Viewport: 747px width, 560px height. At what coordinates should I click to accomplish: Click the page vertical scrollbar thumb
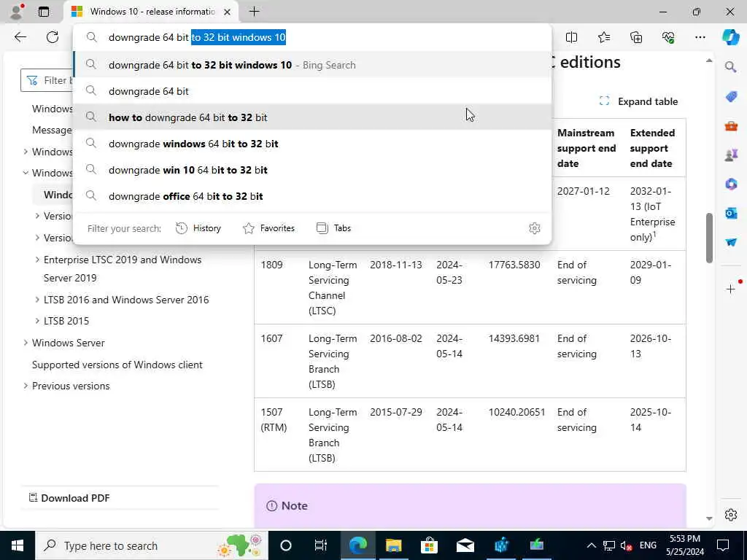pos(709,238)
